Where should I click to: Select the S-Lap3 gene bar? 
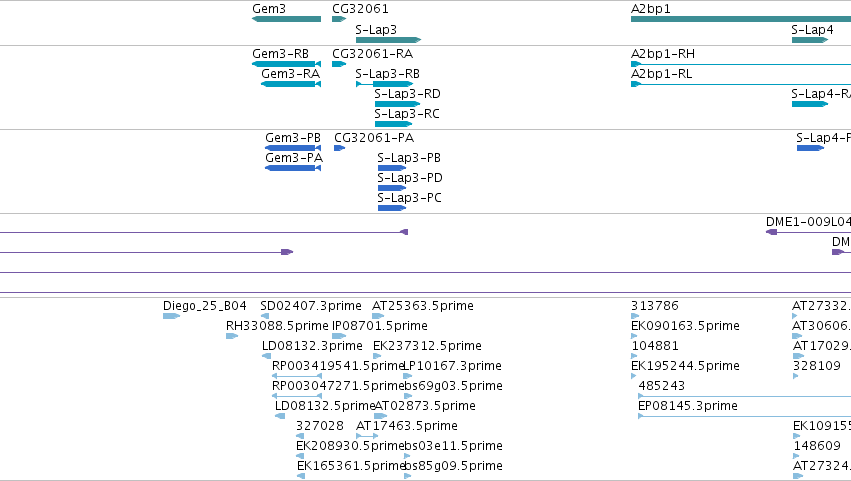[389, 40]
